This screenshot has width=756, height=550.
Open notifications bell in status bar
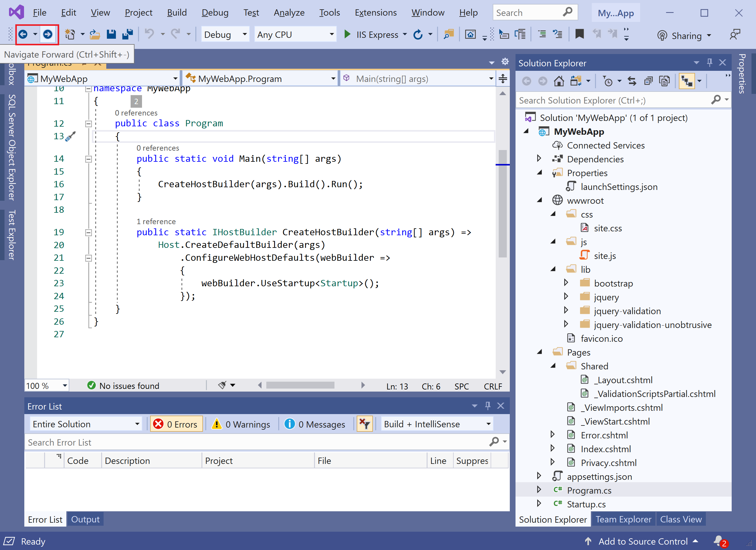718,540
